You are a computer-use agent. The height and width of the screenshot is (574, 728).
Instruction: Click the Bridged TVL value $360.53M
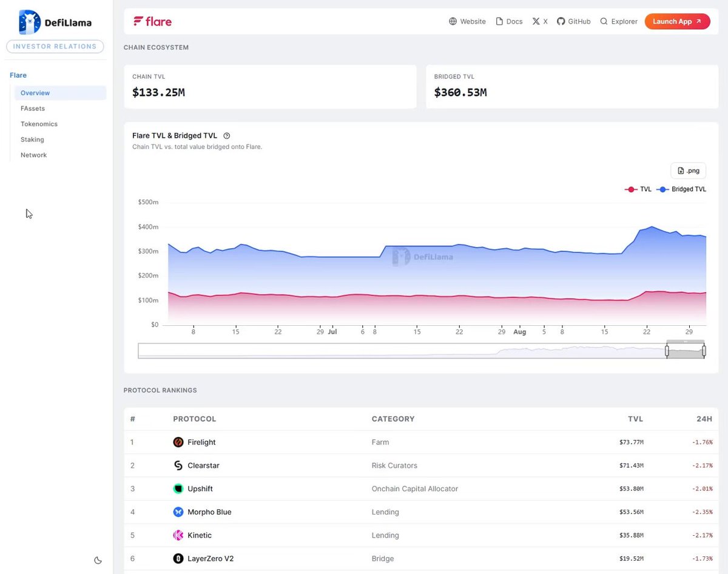click(x=460, y=92)
